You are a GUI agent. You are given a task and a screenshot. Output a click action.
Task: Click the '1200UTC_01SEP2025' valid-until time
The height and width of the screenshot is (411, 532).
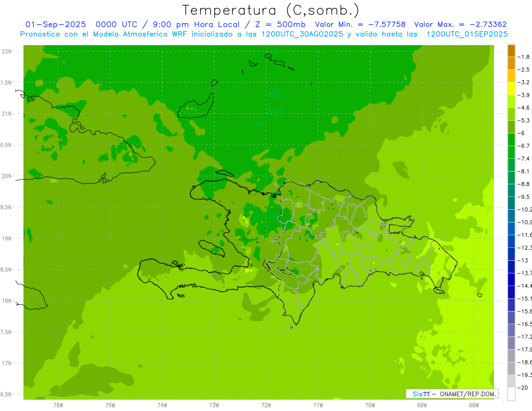(467, 34)
